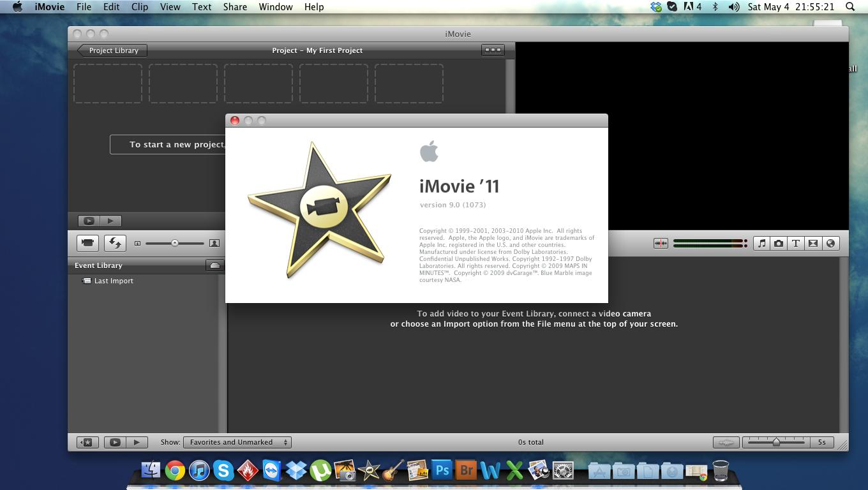Click the Dropbox menu bar icon

coord(656,7)
